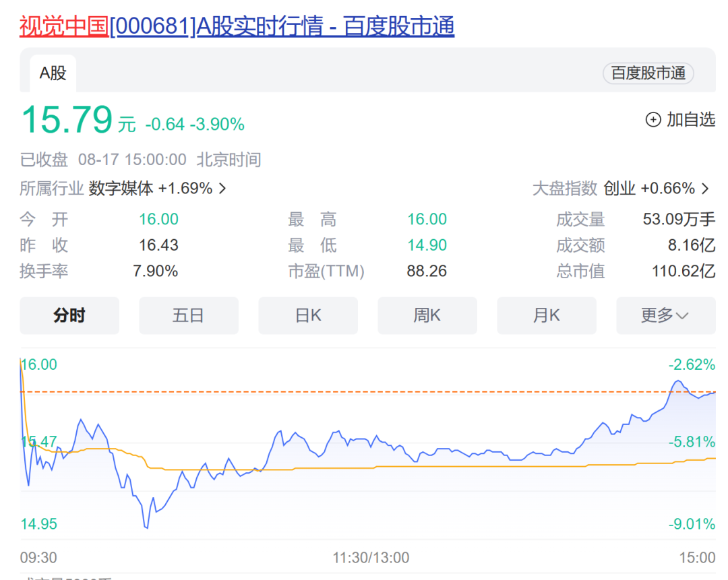Click timestamp 08-17 15:00:00

(132, 160)
